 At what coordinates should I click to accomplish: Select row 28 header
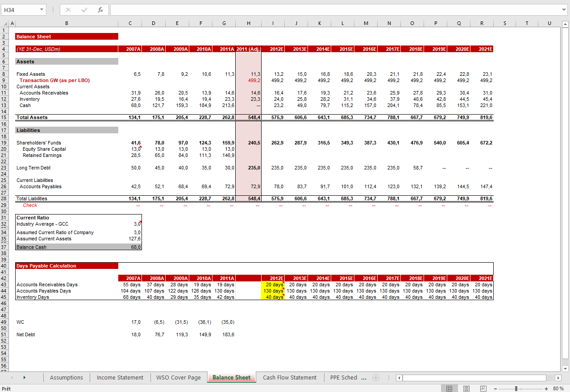pyautogui.click(x=4, y=198)
